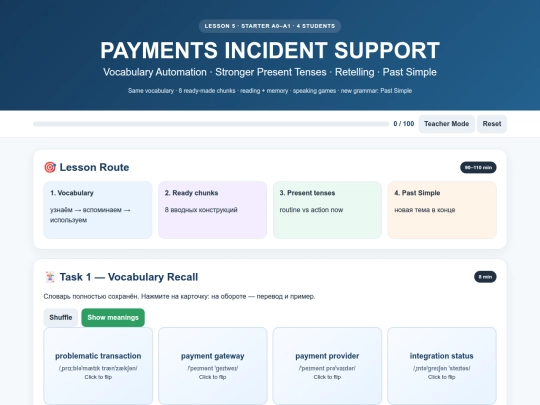Viewport: 540px width, 405px height.
Task: Flip the integration status card
Action: pos(442,366)
